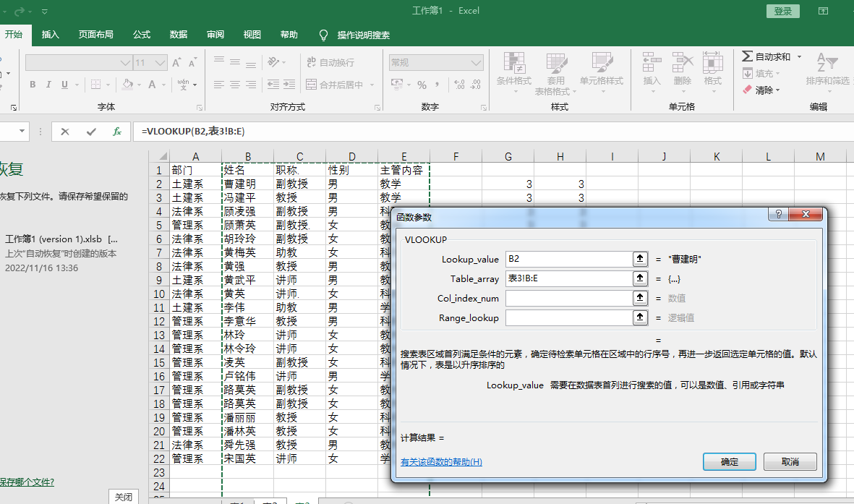
Task: Click the wrap text (自动换行) button
Action: pyautogui.click(x=330, y=62)
